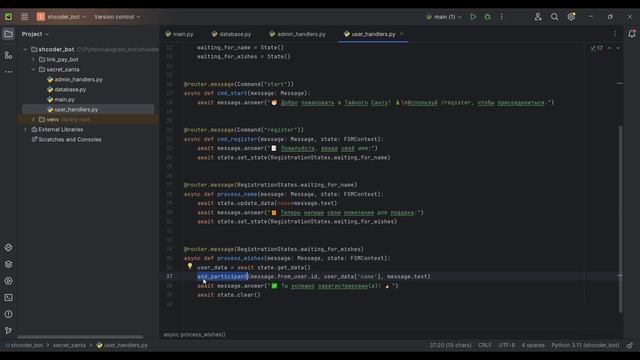
Task: Click the project panel horizontal scrollbar
Action: pos(80,337)
